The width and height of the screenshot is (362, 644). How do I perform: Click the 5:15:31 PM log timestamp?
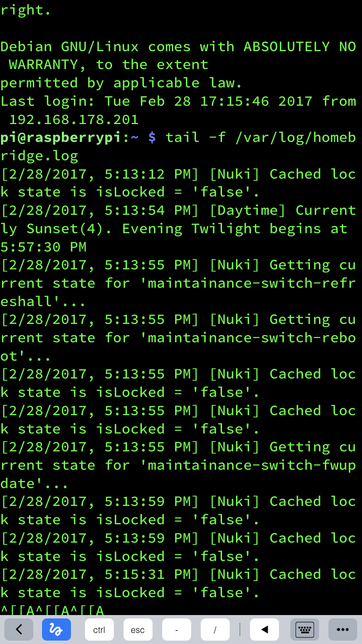151,574
